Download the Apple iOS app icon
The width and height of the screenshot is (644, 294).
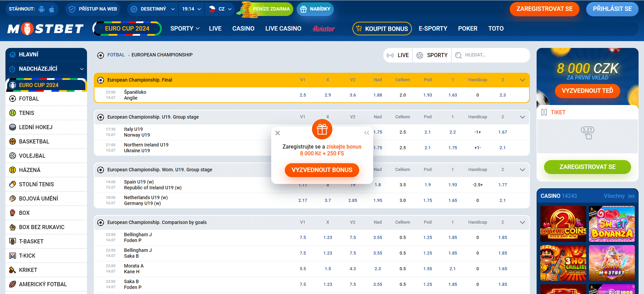[x=52, y=9]
